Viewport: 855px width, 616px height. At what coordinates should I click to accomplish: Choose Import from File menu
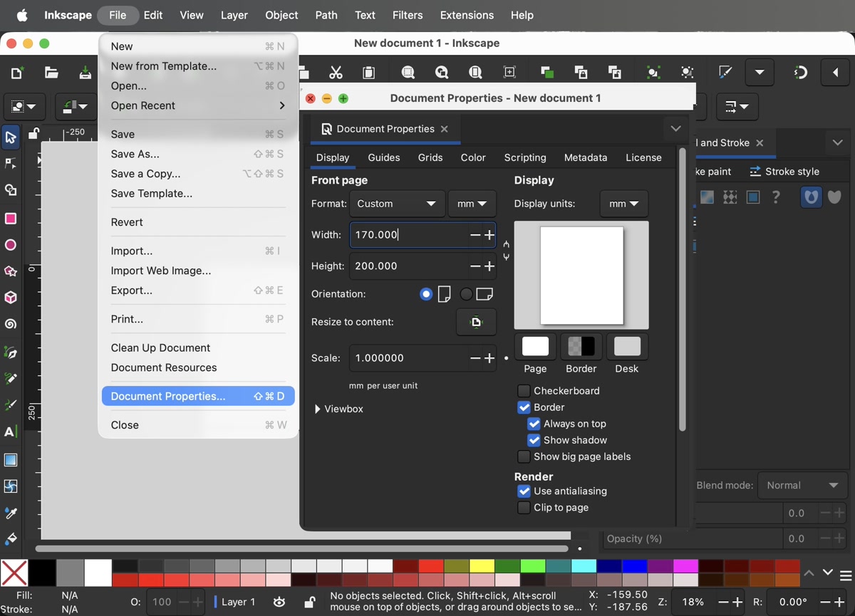tap(198, 251)
